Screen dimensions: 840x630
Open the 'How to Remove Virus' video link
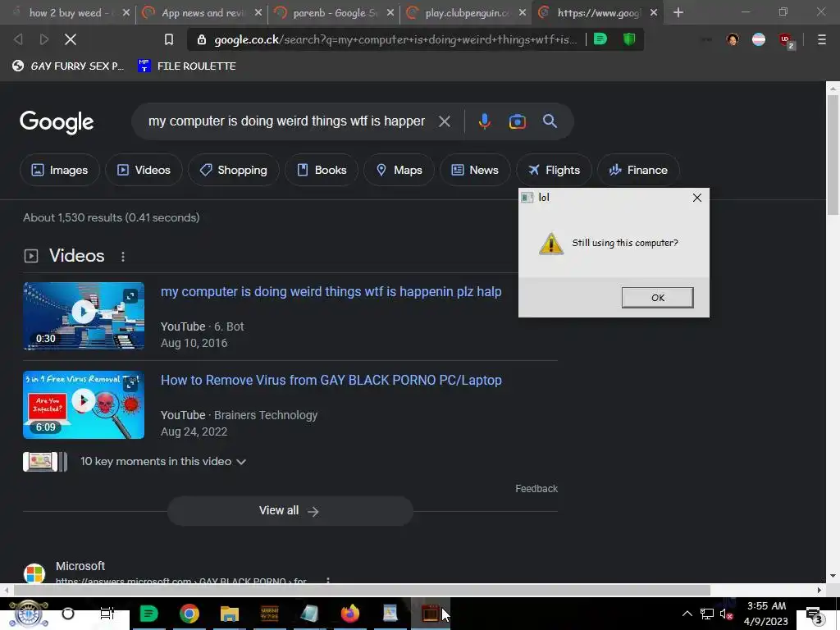click(x=331, y=381)
